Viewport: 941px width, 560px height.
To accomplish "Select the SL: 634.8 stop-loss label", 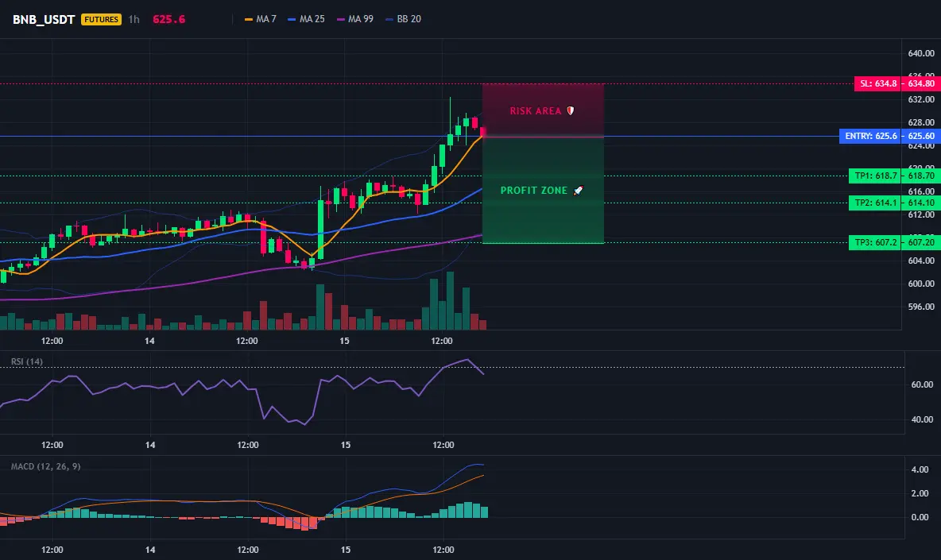I will tap(878, 84).
